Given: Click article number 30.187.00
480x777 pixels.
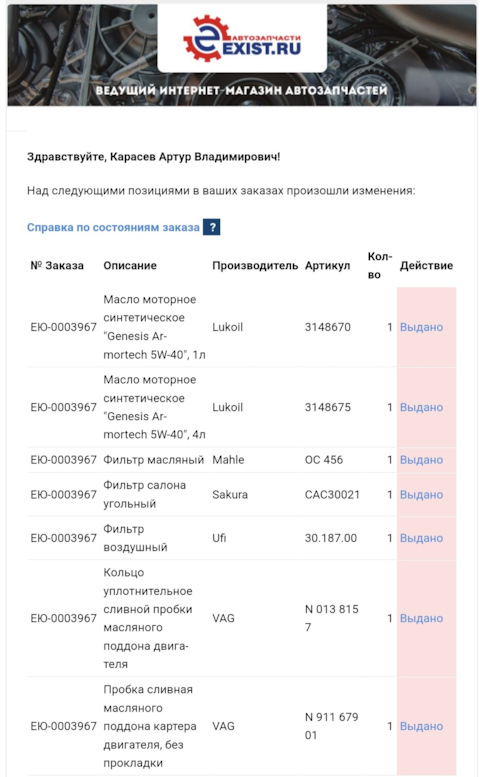Looking at the screenshot, I should (331, 538).
